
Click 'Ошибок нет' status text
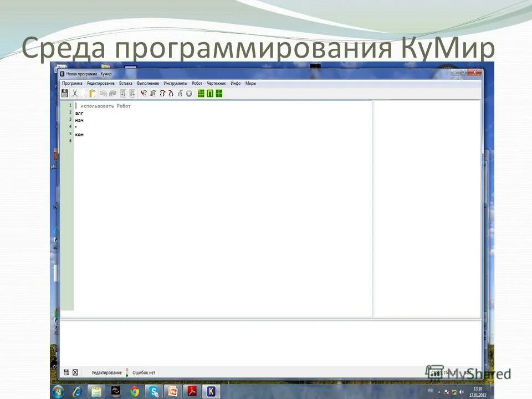pos(144,372)
